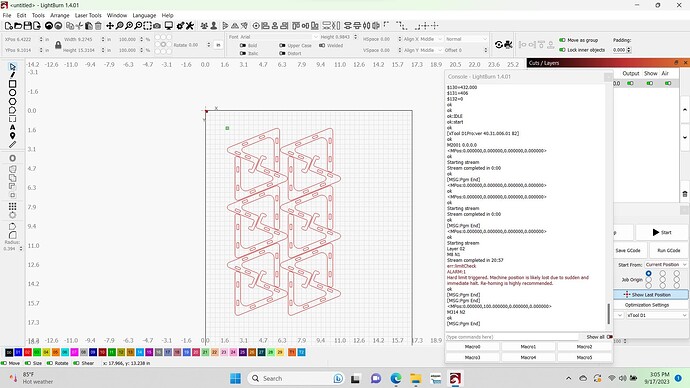
Task: Click the trash icon in Cuts / Layers panel
Action: tap(685, 194)
